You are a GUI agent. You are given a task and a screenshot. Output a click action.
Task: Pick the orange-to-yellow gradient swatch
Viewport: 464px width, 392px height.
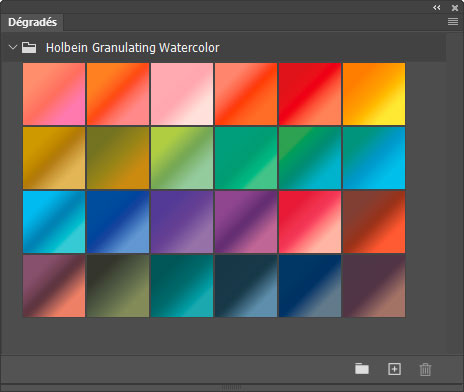pos(374,94)
